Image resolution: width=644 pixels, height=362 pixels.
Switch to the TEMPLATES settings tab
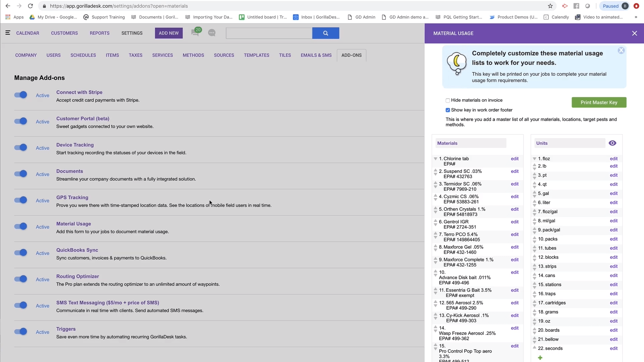tap(256, 55)
